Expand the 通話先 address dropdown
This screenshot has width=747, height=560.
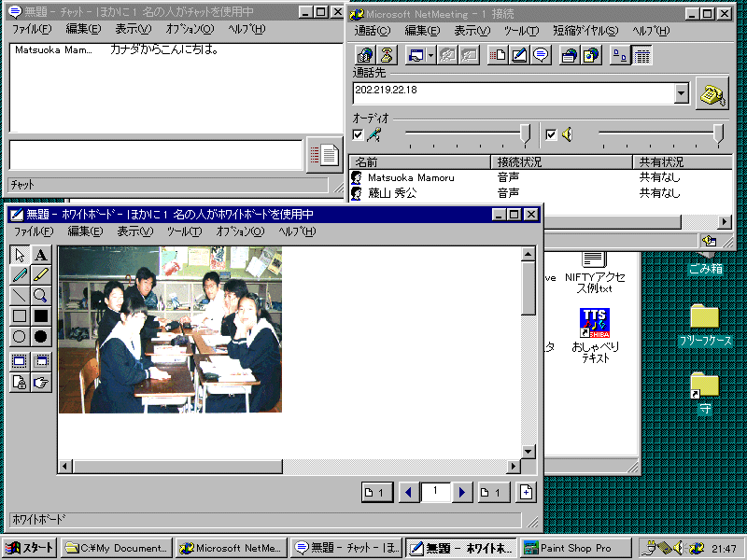click(x=682, y=92)
